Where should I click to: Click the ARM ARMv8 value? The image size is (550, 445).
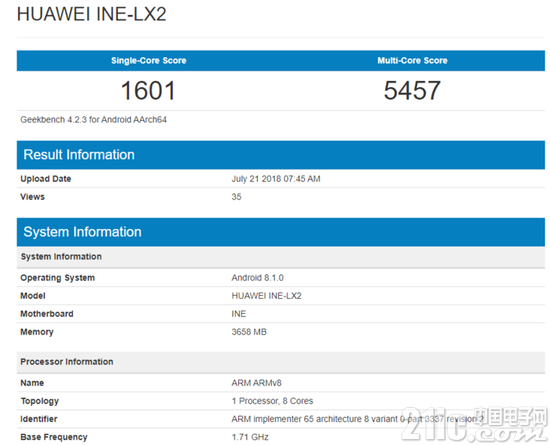(256, 383)
